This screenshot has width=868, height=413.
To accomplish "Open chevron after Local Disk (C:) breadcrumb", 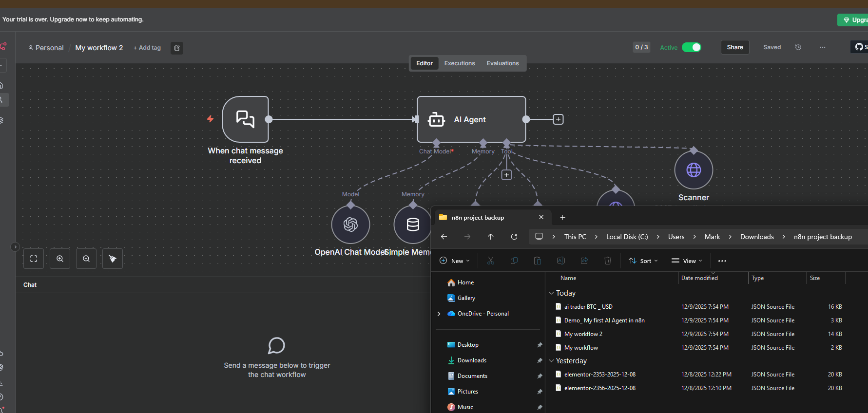I will click(x=658, y=237).
